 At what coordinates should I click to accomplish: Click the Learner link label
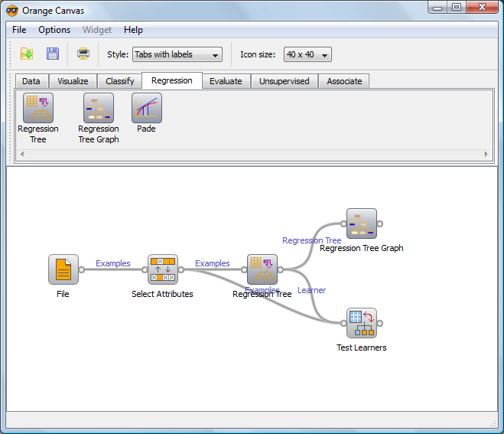pos(311,290)
